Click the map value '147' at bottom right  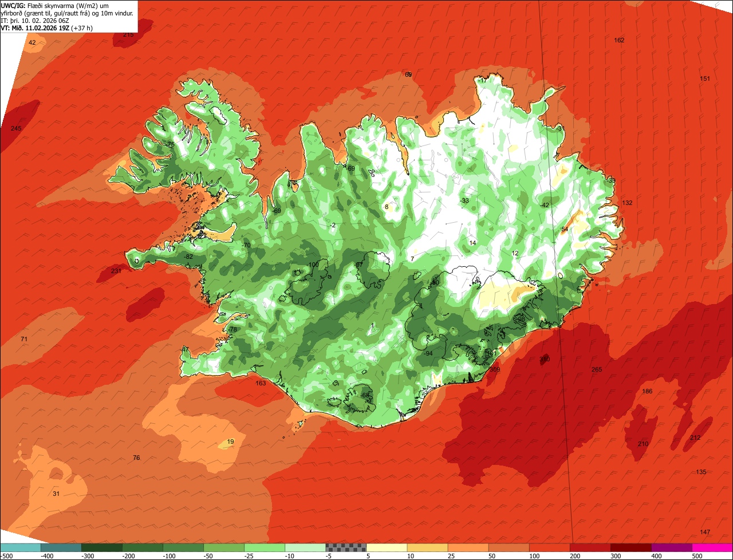[x=705, y=532]
